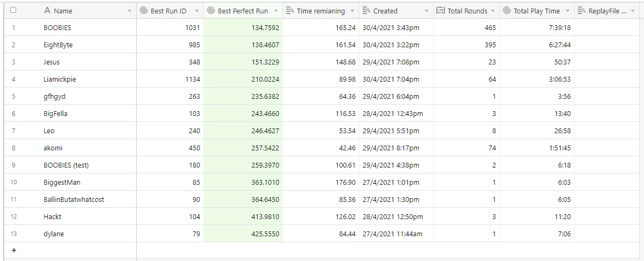Select Time remaining cell 176.90
The height and width of the screenshot is (261, 644).
click(321, 183)
